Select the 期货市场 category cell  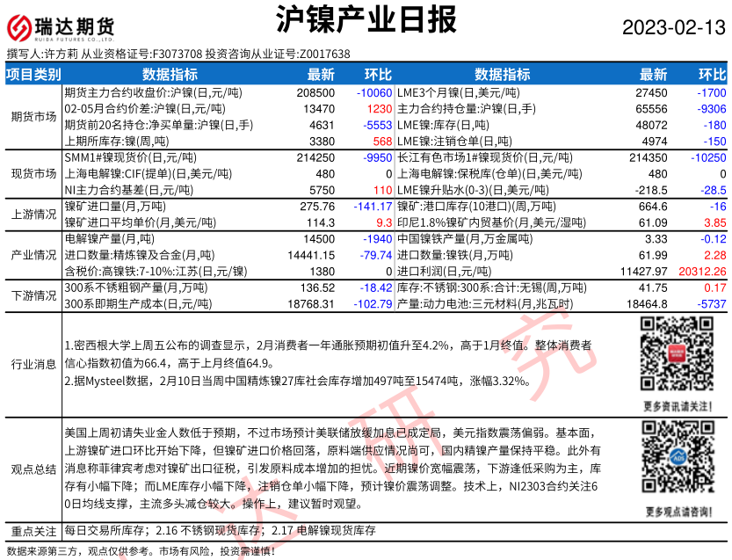(x=33, y=115)
